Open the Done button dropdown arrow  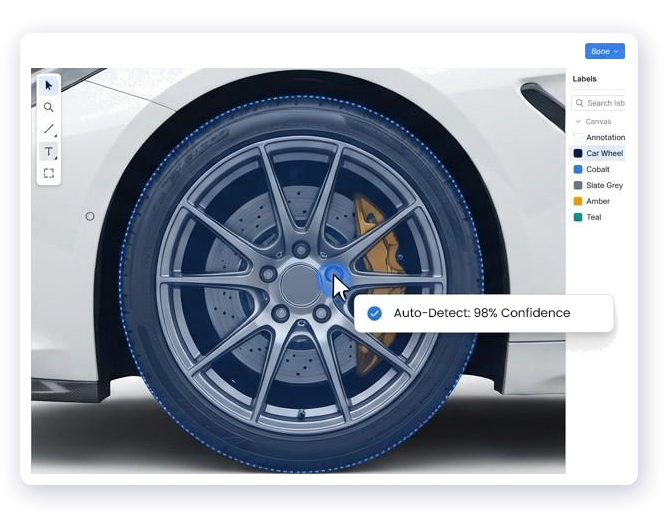(x=616, y=51)
